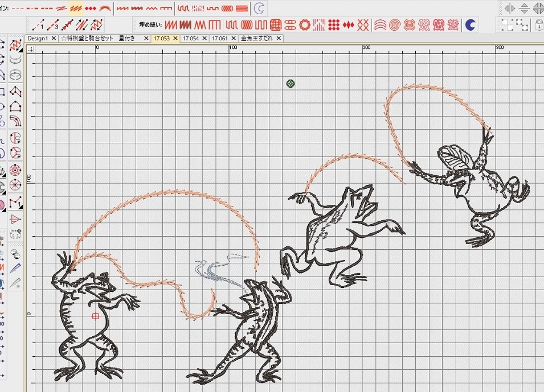Choose the curved contour fill icon
This screenshot has height=392, width=544.
pos(380,25)
